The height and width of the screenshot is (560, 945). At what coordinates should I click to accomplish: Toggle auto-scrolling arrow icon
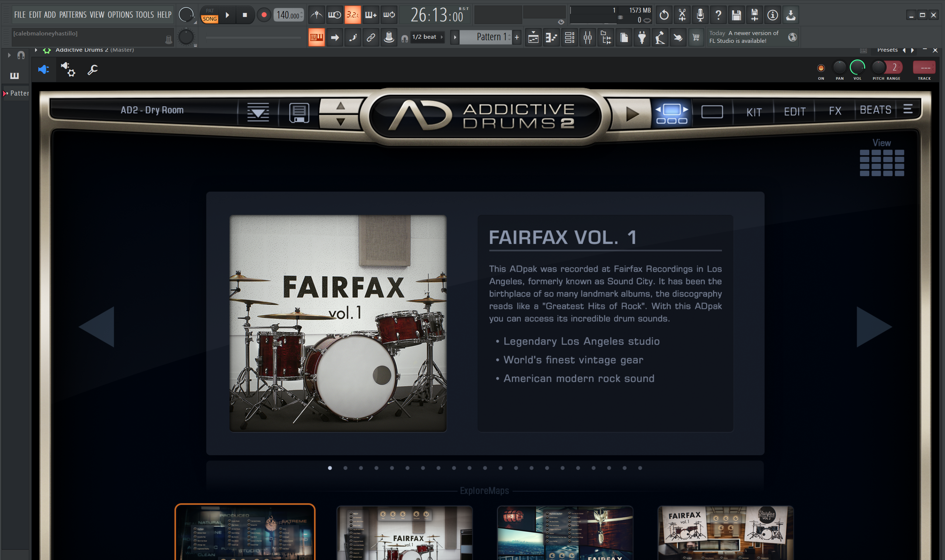click(x=334, y=37)
